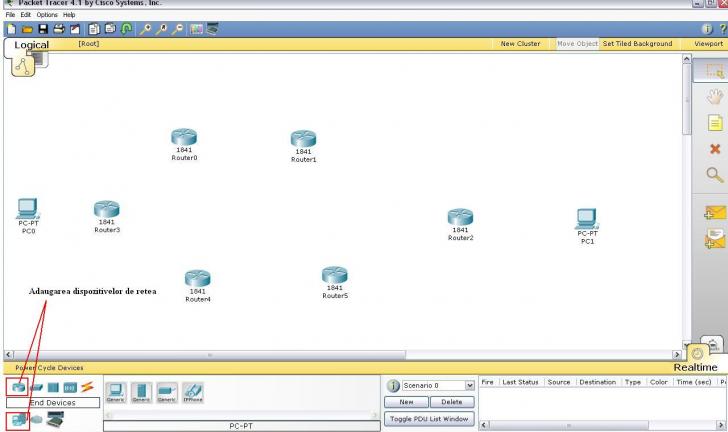728x432 pixels.
Task: Open the Options menu
Action: [47, 15]
